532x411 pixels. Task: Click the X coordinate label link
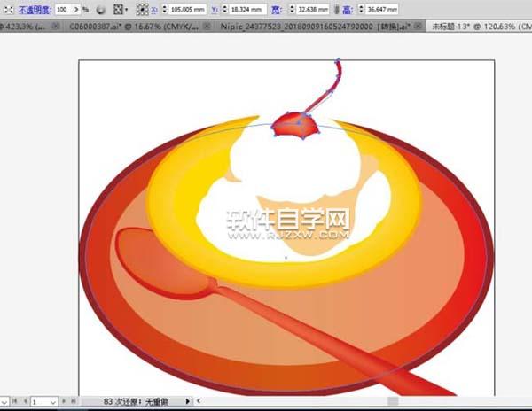tap(154, 10)
